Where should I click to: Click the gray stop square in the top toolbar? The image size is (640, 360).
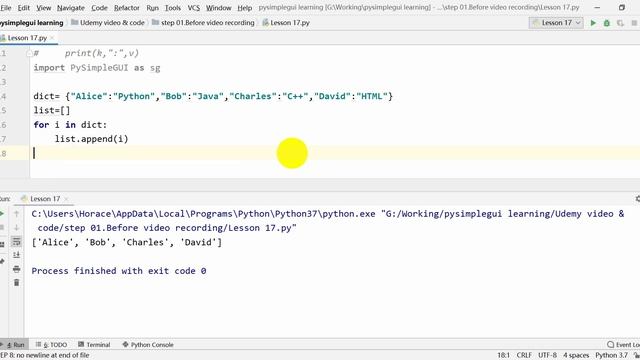click(634, 23)
